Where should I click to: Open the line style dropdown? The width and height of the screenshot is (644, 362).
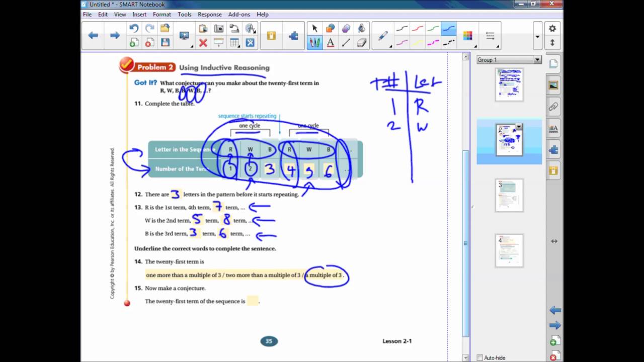pos(491,36)
